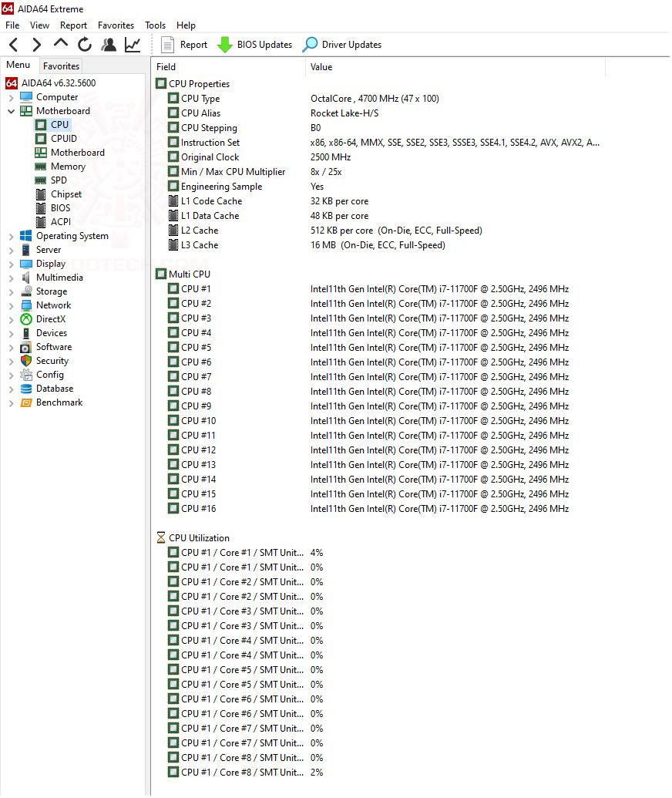
Task: Go forward with the right arrow icon
Action: (37, 45)
